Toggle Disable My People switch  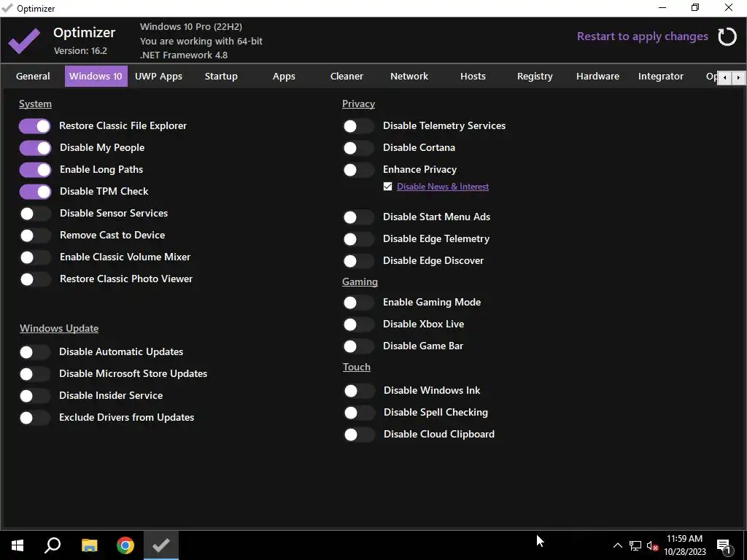pyautogui.click(x=35, y=148)
